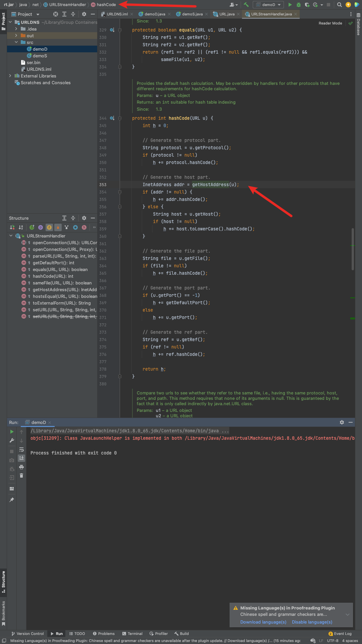Open the demoD run configuration dropdown

point(268,5)
